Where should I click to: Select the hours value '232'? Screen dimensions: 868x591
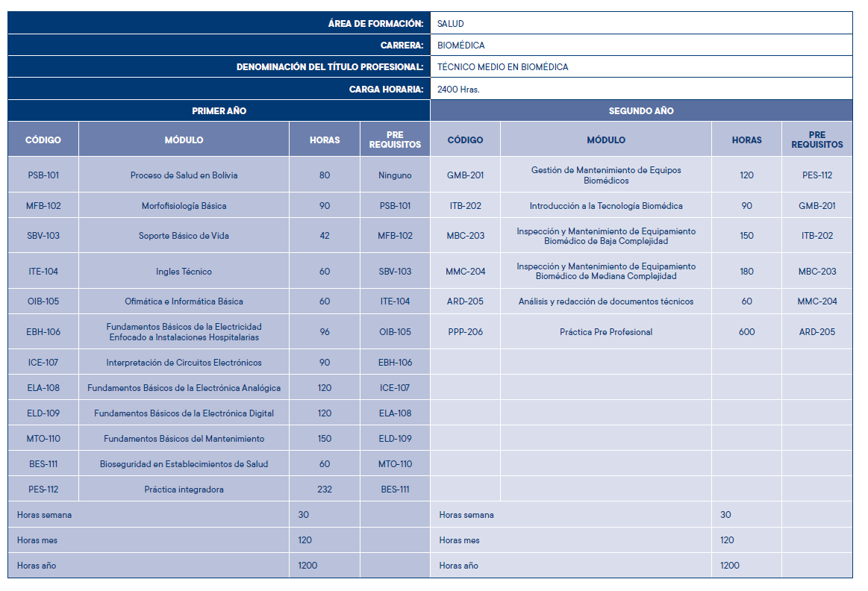(x=325, y=490)
